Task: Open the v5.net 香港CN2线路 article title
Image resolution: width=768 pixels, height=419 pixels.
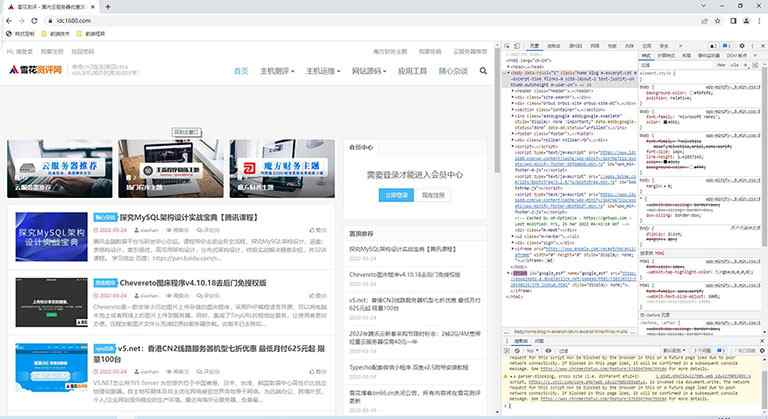Action: tap(209, 353)
